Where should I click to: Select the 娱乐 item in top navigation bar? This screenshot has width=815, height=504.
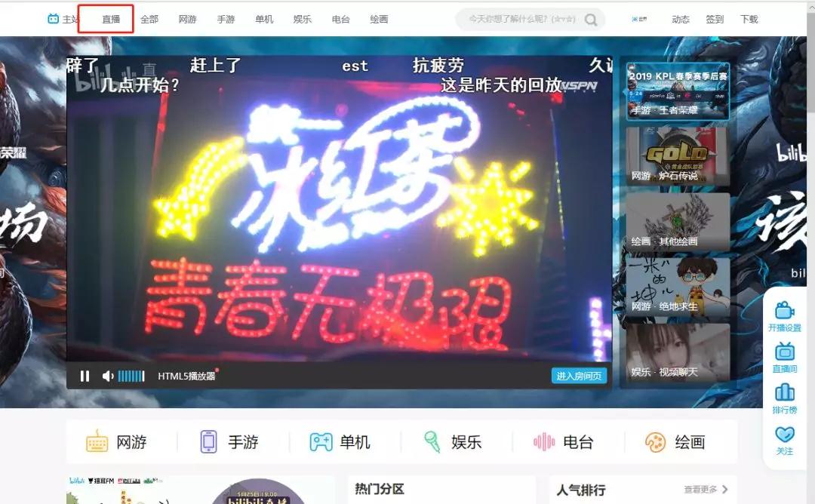(x=303, y=19)
